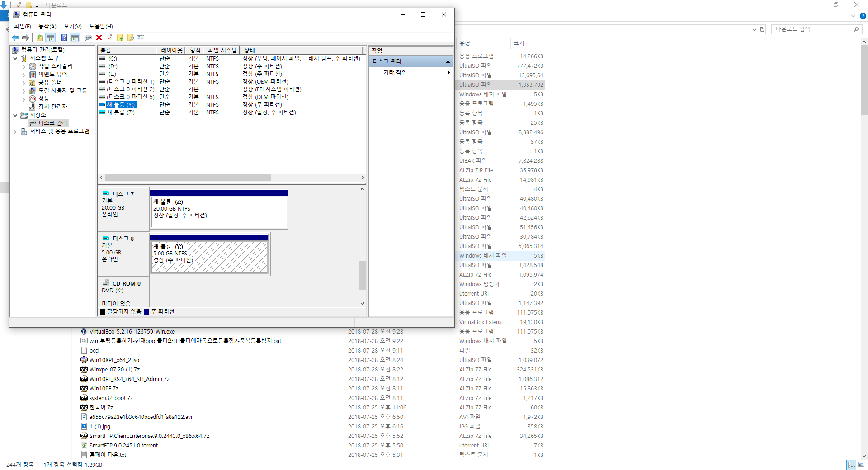The height and width of the screenshot is (470, 868).
Task: Toggle the Show/Hide Action Pane toolbar icon
Action: 75,38
